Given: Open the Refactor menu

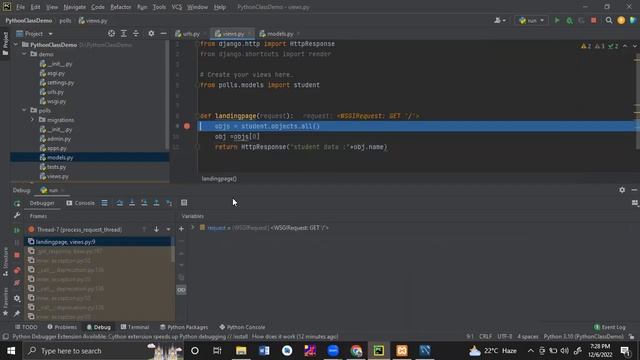Looking at the screenshot, I should 121,7.
